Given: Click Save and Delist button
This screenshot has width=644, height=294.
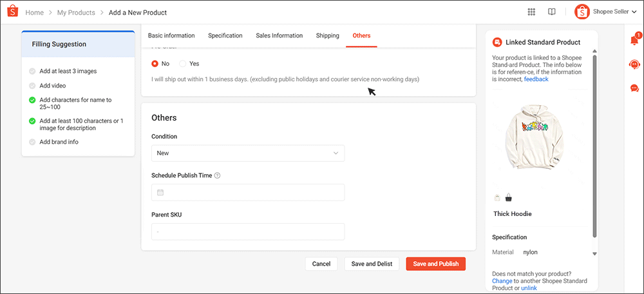Looking at the screenshot, I should click(x=372, y=264).
